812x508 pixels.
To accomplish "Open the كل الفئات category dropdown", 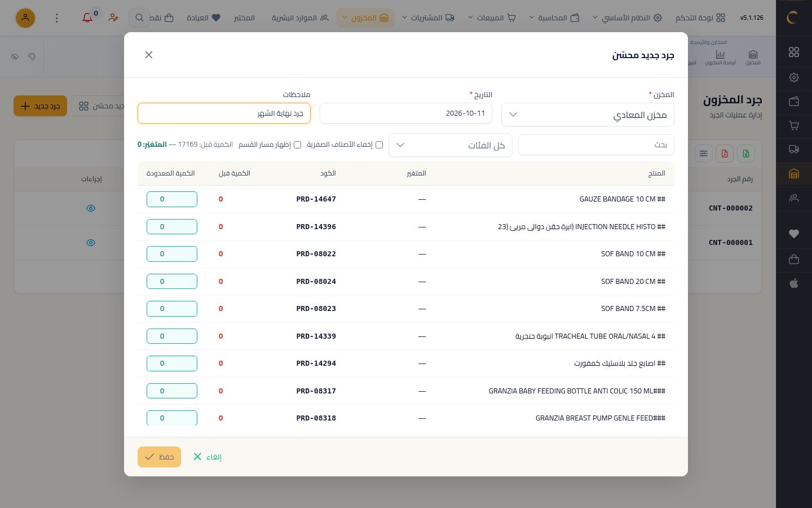I will pos(451,145).
